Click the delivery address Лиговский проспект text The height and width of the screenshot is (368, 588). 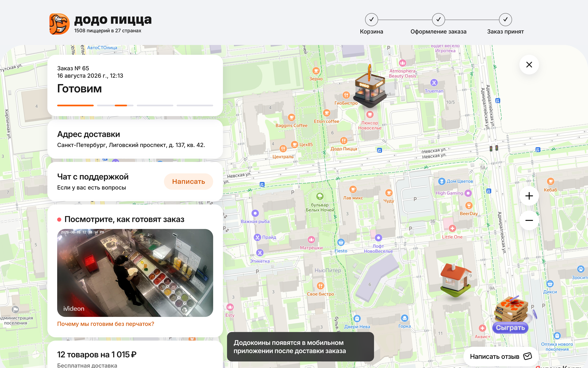click(131, 145)
